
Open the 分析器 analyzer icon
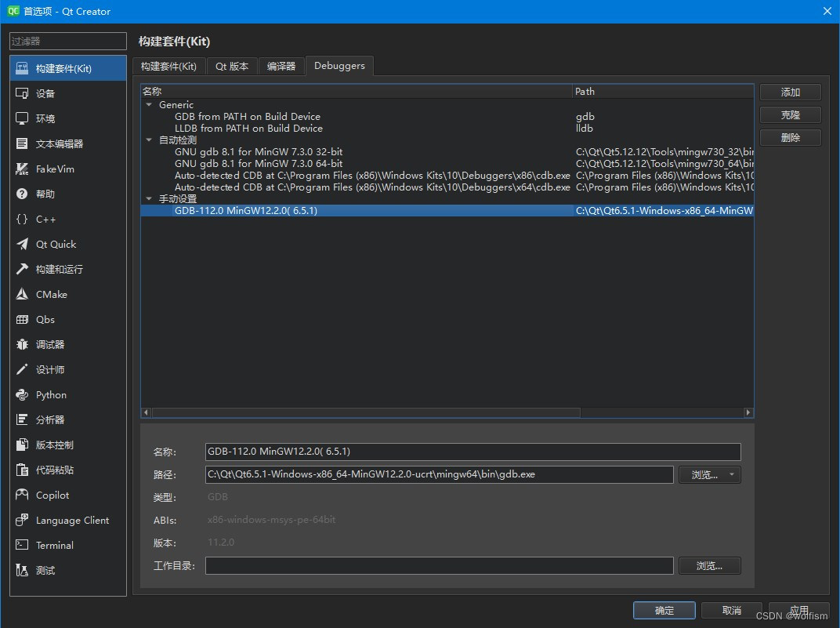(x=22, y=419)
